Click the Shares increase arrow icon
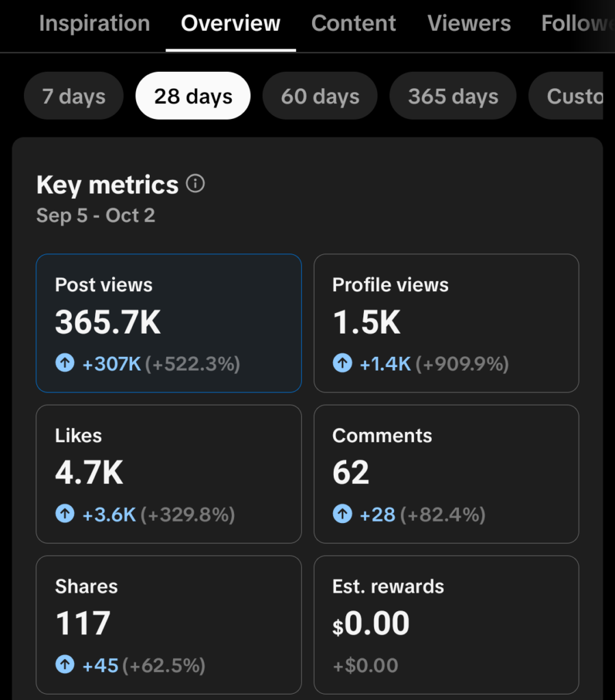Screen dimensions: 615x700 65,664
